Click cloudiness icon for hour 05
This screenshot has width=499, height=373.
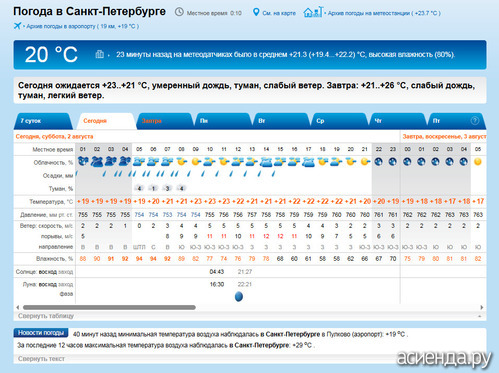coord(139,162)
